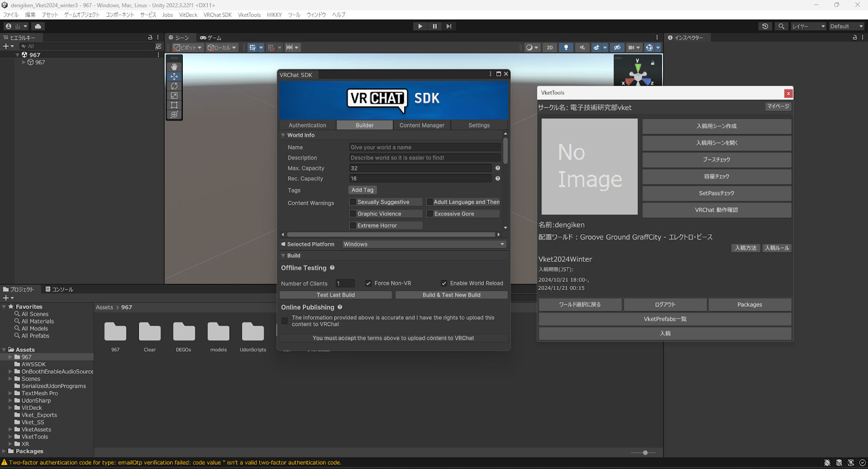This screenshot has height=469, width=868.
Task: Open the VRChat SDK menu
Action: [x=217, y=15]
